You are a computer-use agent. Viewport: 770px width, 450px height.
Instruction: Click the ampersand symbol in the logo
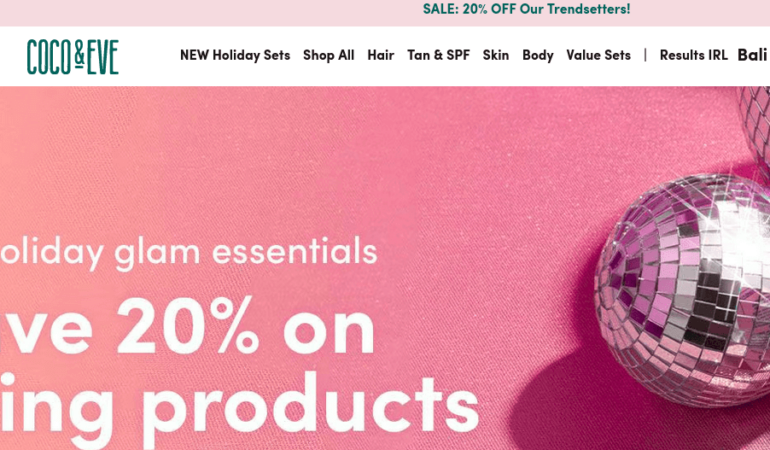tap(80, 55)
